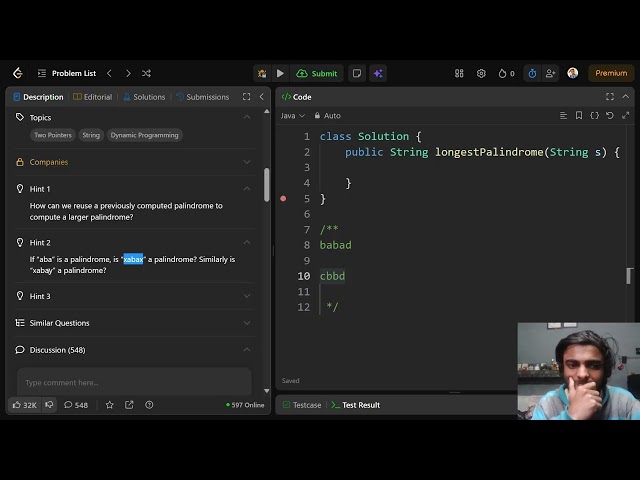
Task: Click the Auto lock setting
Action: pyautogui.click(x=327, y=116)
